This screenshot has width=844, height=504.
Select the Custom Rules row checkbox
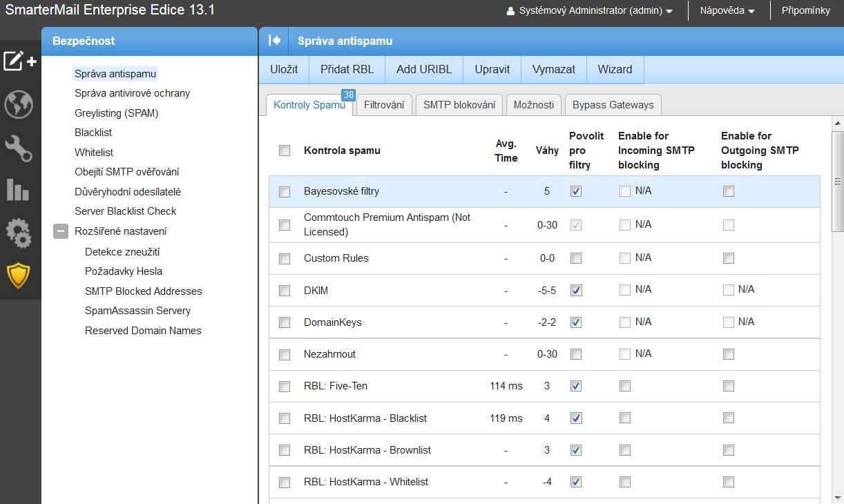pos(285,259)
